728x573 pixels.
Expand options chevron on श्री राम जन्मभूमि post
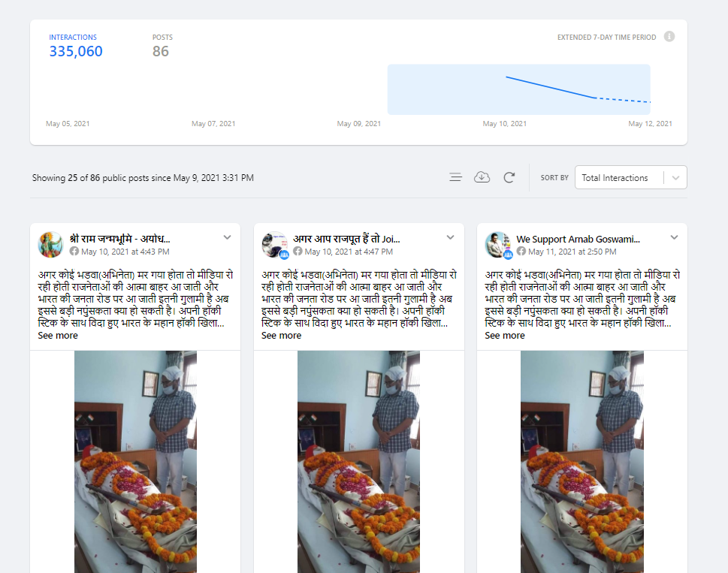pos(227,237)
